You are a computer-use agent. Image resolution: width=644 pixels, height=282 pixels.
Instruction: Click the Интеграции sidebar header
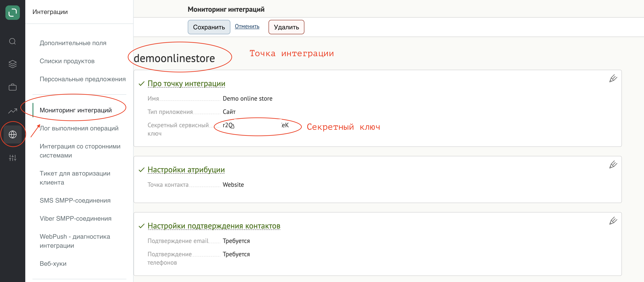[x=50, y=12]
